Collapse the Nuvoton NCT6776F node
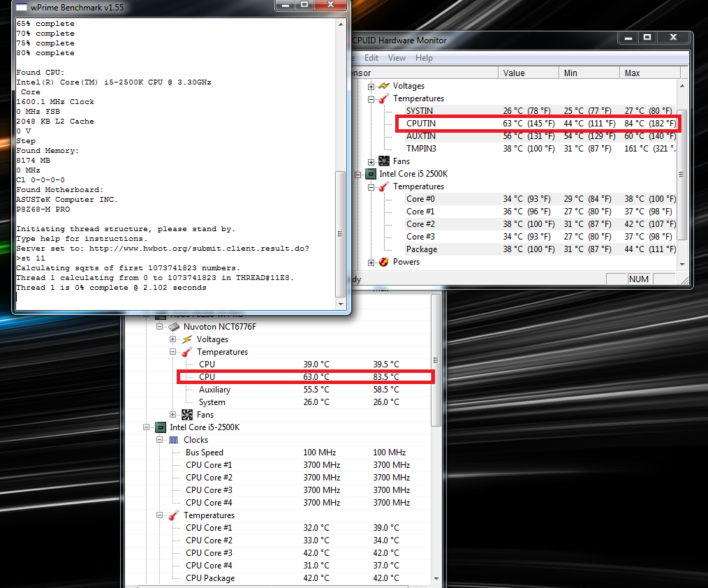The height and width of the screenshot is (588, 708). coord(159,327)
